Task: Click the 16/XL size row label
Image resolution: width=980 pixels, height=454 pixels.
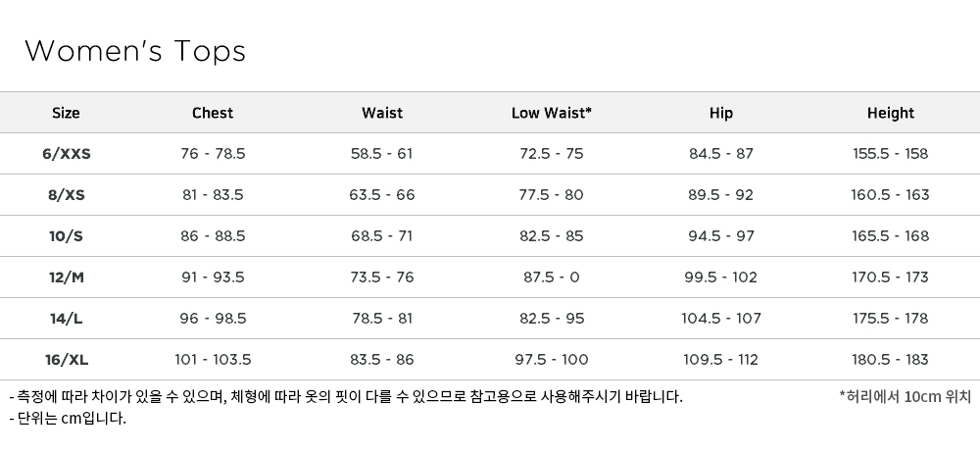Action: pos(67,360)
